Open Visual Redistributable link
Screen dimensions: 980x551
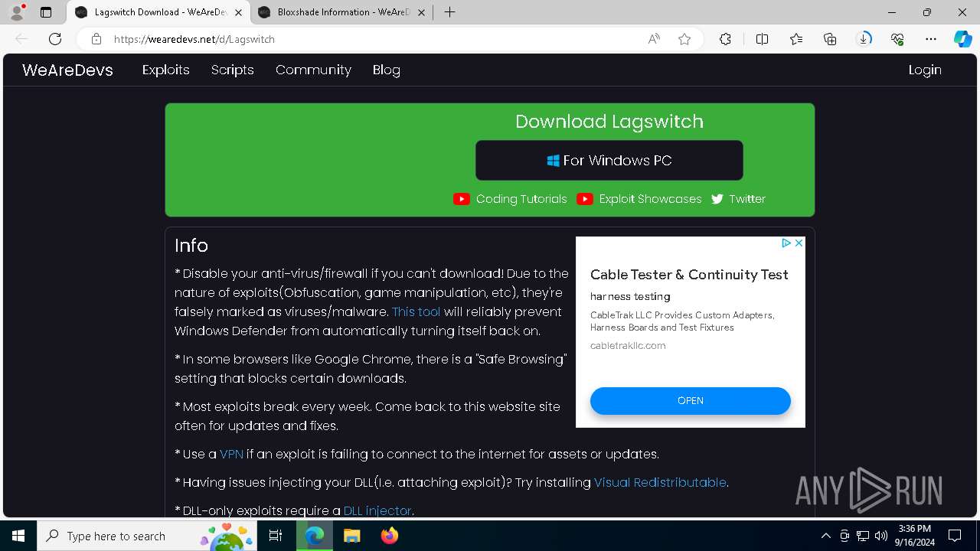[660, 482]
